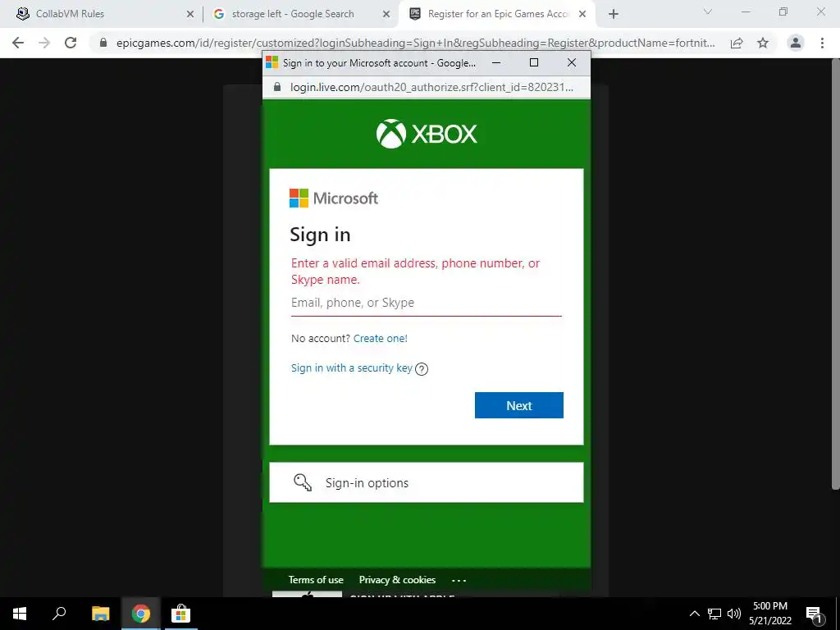Open Microsoft Store from the taskbar
The width and height of the screenshot is (840, 630).
tap(180, 614)
